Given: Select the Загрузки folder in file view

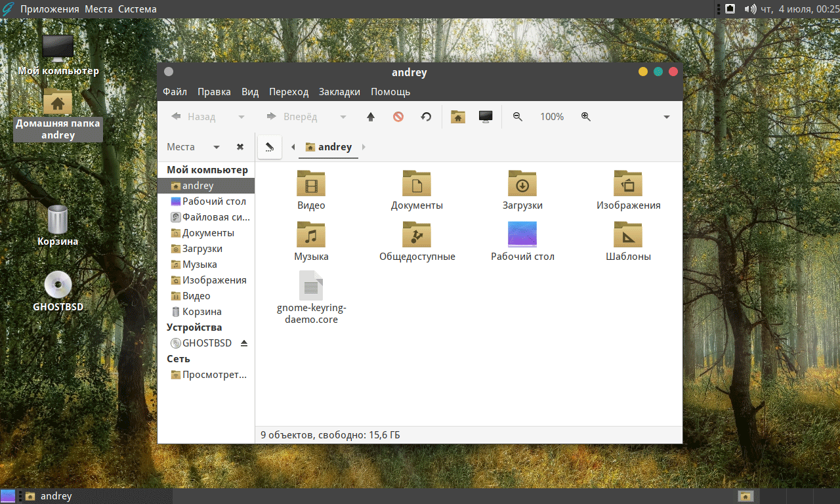Looking at the screenshot, I should pyautogui.click(x=522, y=190).
